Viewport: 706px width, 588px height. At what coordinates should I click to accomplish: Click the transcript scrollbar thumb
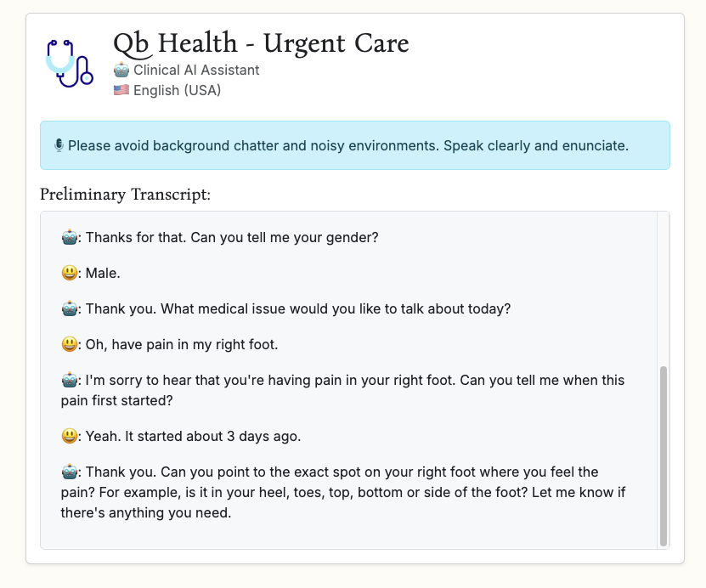(664, 455)
